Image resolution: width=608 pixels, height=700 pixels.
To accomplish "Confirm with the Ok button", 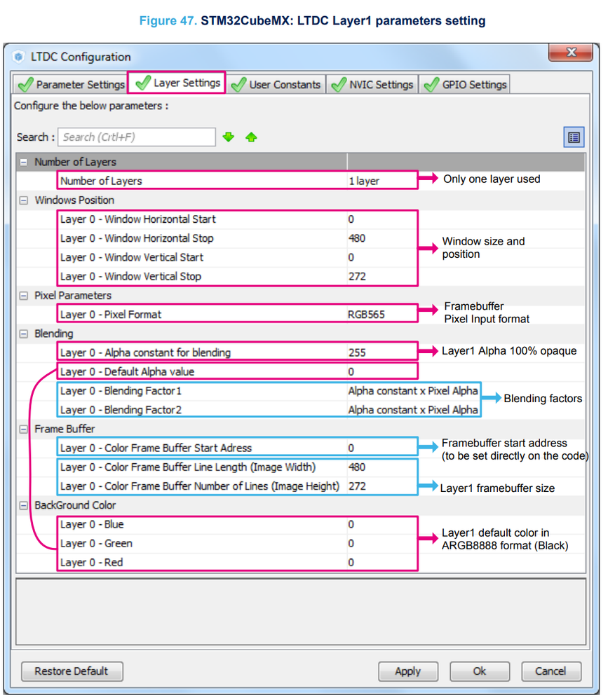I will 480,671.
